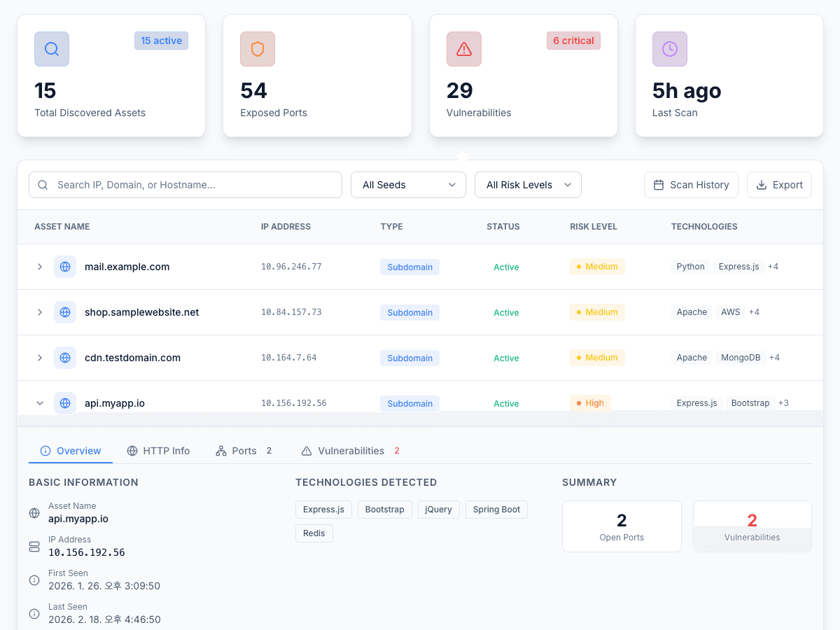The height and width of the screenshot is (630, 840).
Task: Click the Export button
Action: pyautogui.click(x=779, y=185)
